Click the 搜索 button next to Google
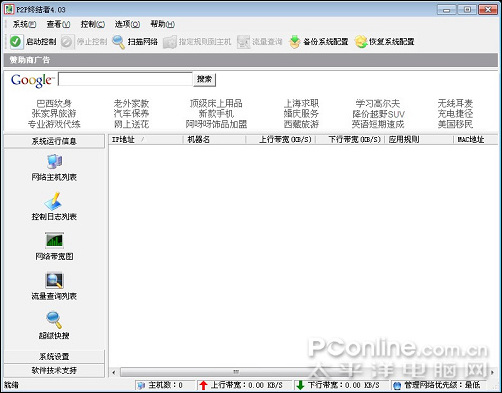Viewport: 502px width, 393px height. [204, 79]
